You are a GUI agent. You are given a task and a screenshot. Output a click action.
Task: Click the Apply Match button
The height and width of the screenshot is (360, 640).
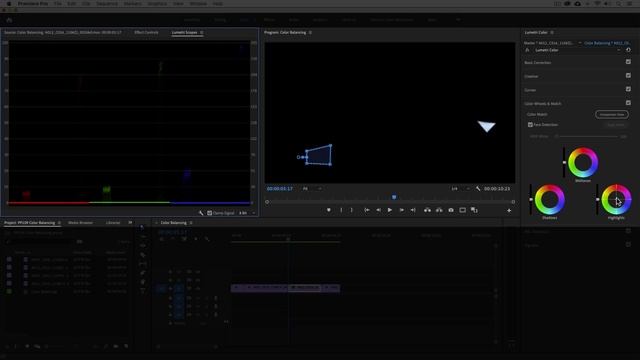[616, 124]
